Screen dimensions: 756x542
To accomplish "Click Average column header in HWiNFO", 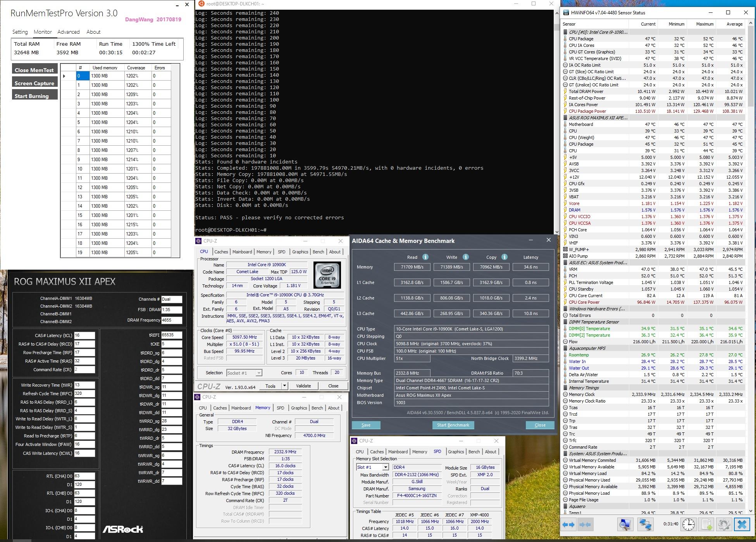I will coord(734,24).
